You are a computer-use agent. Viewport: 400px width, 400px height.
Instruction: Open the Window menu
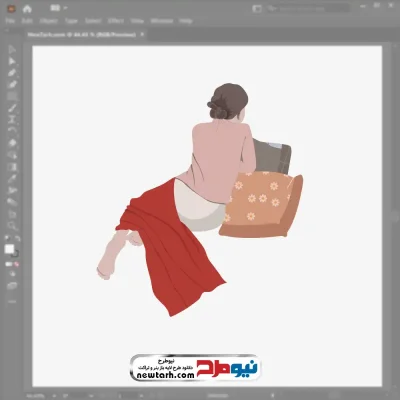coord(162,21)
